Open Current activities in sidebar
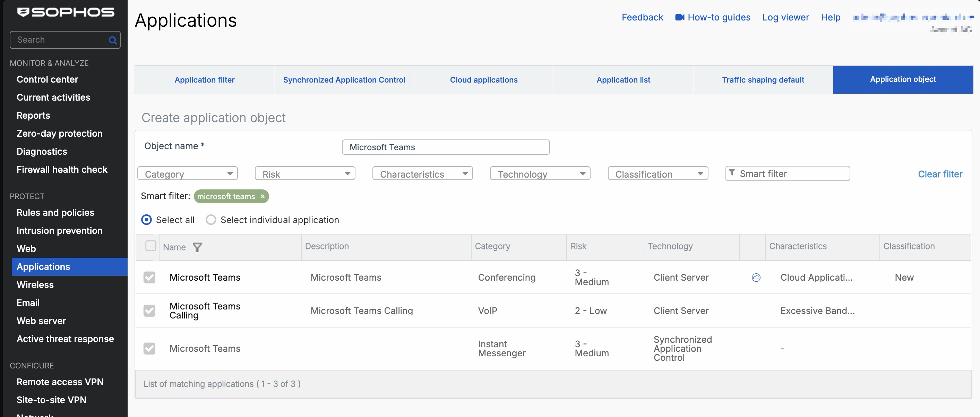 click(x=54, y=97)
